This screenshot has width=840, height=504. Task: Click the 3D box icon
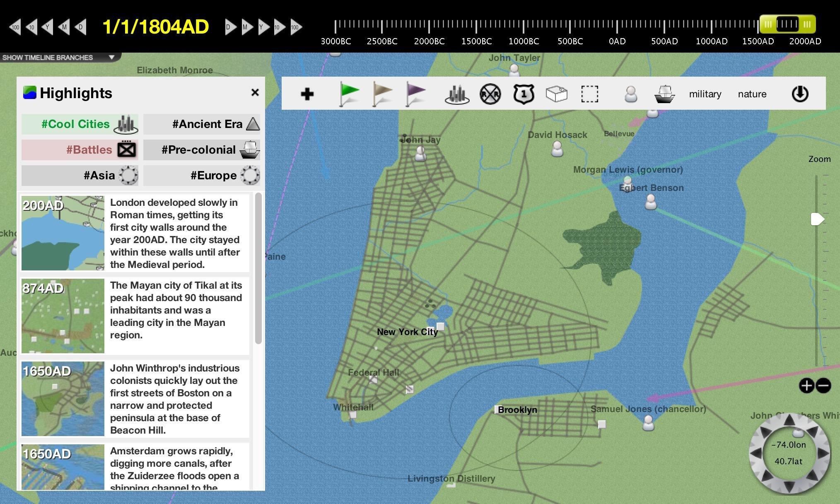point(556,94)
